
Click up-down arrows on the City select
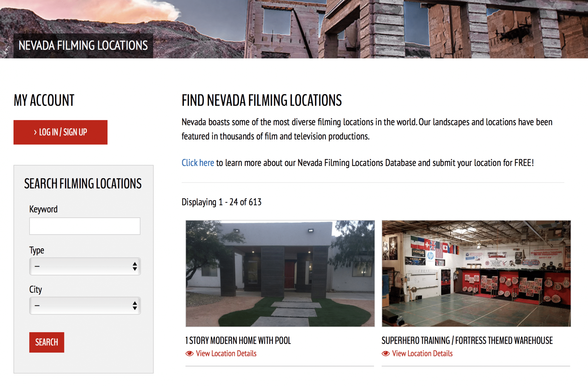point(135,306)
